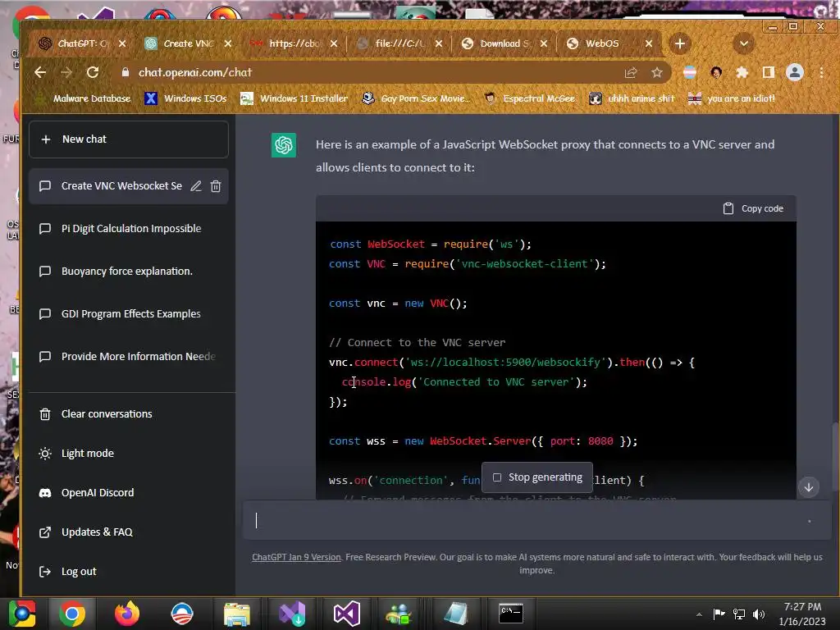Image resolution: width=840 pixels, height=630 pixels.
Task: Open the Malware Database bookmark
Action: 83,98
